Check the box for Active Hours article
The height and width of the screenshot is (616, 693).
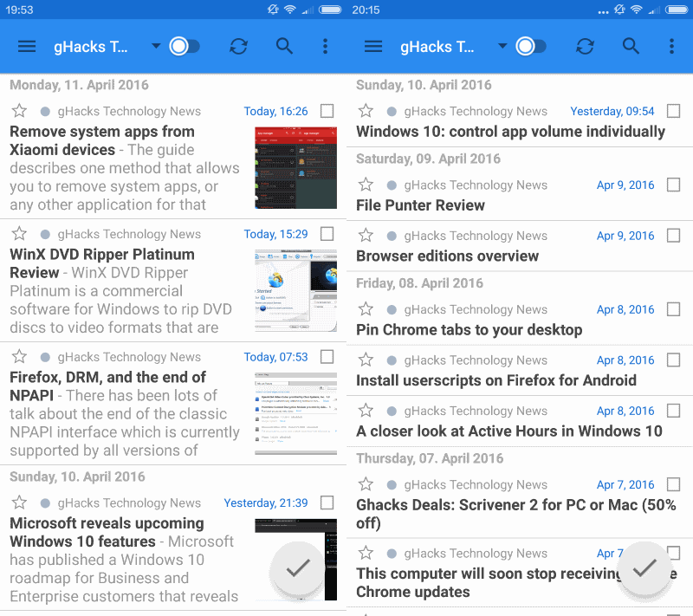click(x=674, y=411)
